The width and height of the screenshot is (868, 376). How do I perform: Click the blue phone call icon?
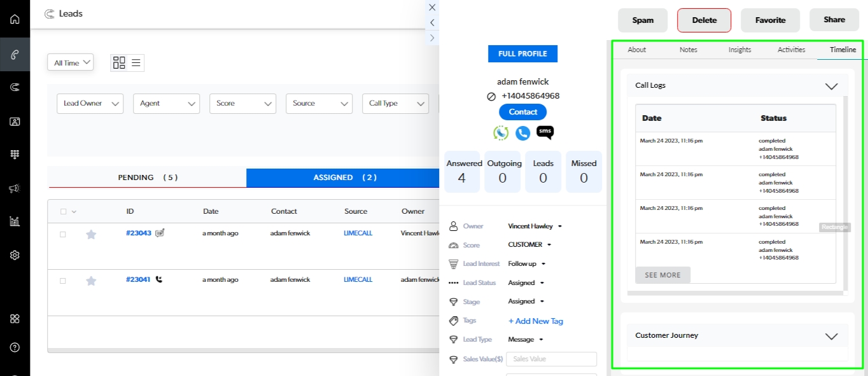pos(522,133)
